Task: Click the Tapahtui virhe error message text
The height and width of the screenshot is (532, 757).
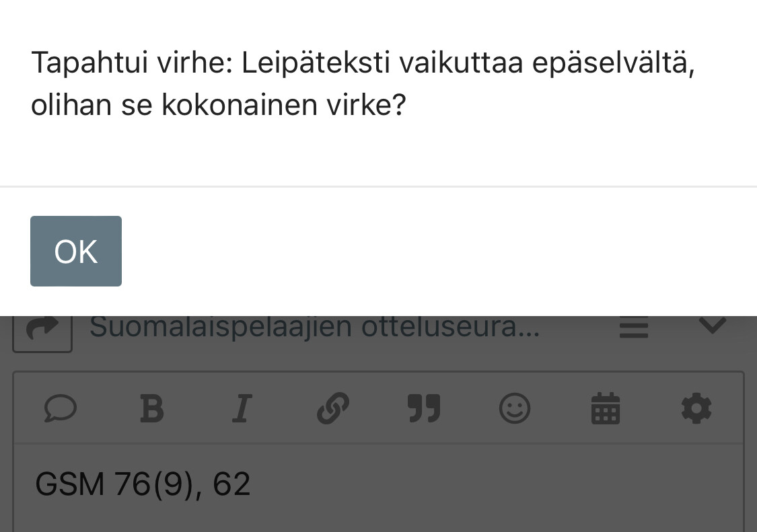Action: point(363,83)
